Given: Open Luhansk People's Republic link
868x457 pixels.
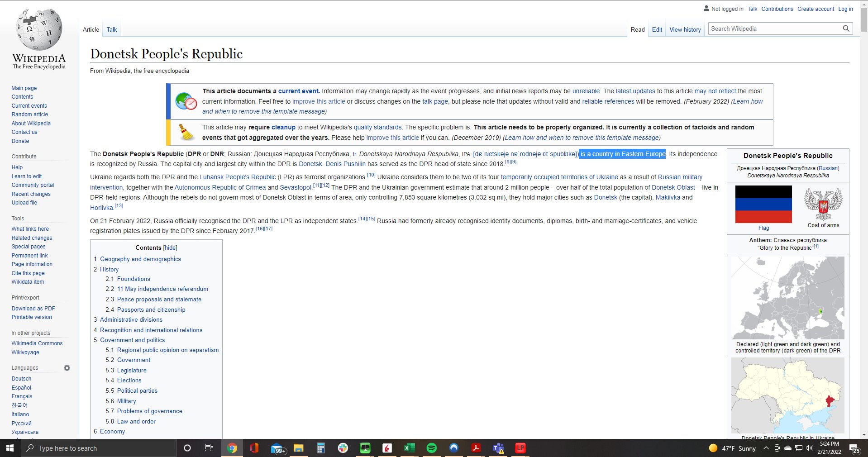Looking at the screenshot, I should 238,177.
